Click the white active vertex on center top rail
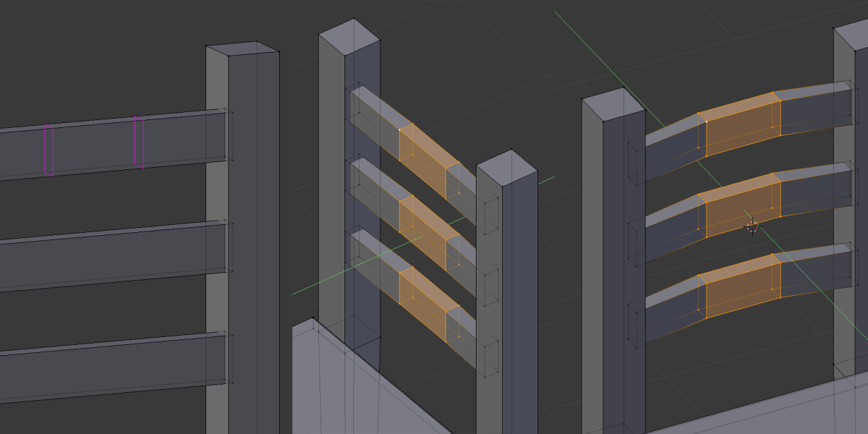 point(399,129)
